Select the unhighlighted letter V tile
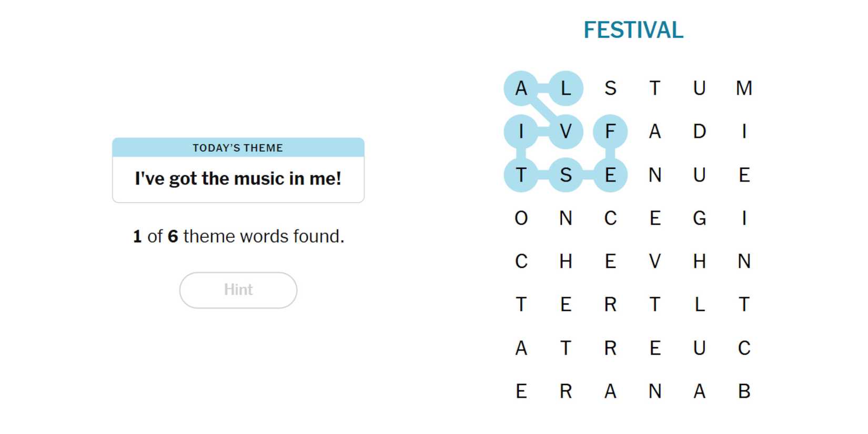868x434 pixels. tap(654, 261)
